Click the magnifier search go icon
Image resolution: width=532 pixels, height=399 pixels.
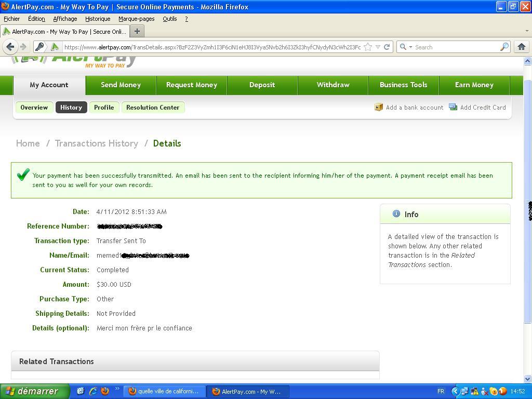(504, 47)
